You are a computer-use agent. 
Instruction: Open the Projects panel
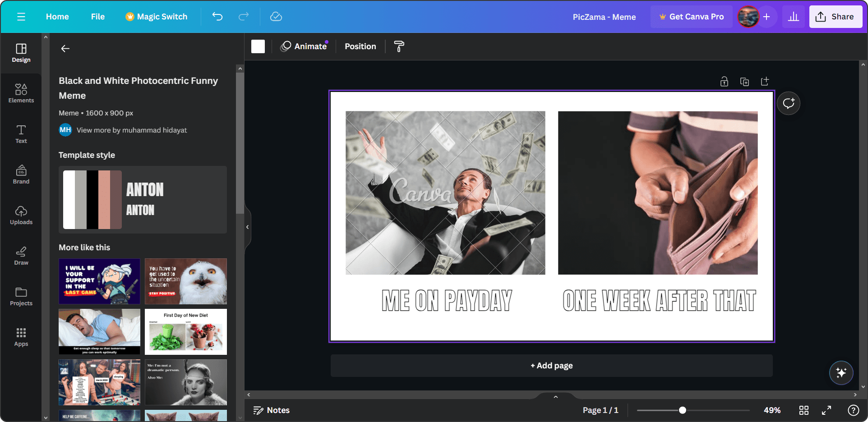pyautogui.click(x=21, y=296)
